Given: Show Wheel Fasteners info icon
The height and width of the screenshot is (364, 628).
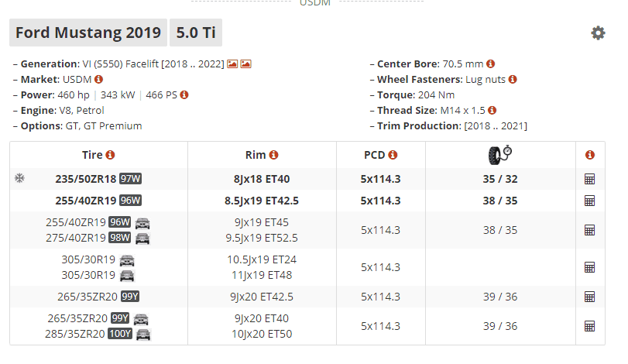Looking at the screenshot, I should click(513, 79).
